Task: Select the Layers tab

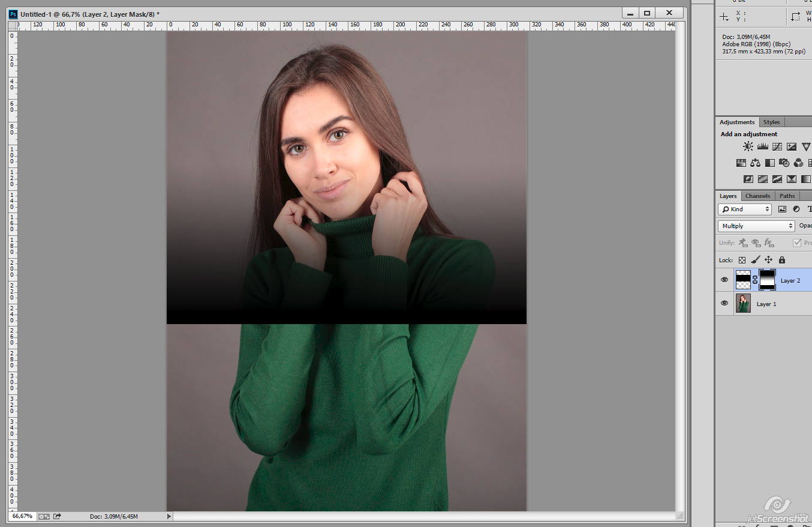Action: (x=728, y=196)
